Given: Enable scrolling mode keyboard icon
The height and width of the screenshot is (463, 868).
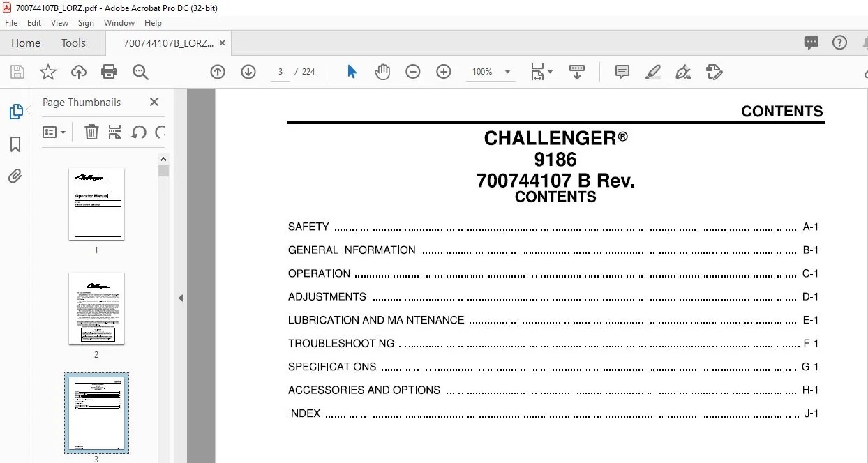Looking at the screenshot, I should (577, 72).
